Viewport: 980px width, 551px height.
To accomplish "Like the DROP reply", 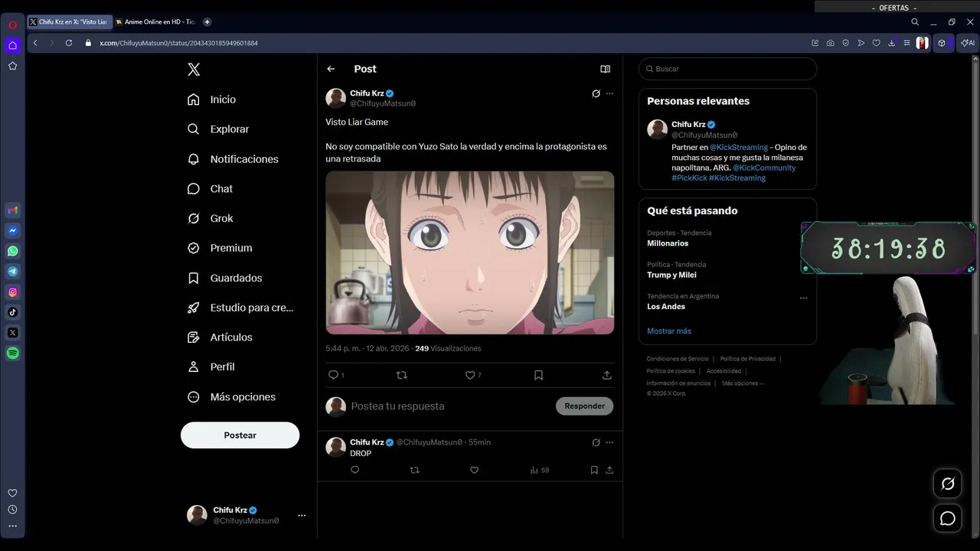I will [x=474, y=470].
